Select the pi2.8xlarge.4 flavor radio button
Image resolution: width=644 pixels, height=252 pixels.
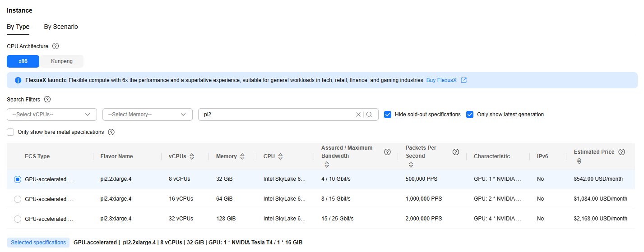pyautogui.click(x=18, y=219)
